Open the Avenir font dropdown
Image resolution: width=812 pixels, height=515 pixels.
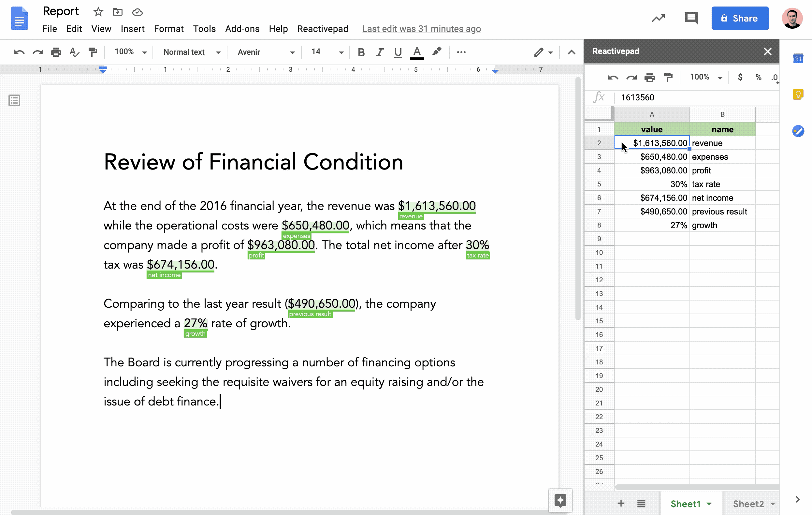pos(266,52)
